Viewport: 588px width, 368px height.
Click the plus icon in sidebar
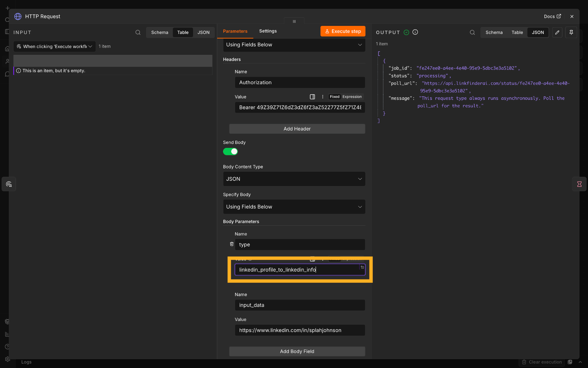pos(7,8)
